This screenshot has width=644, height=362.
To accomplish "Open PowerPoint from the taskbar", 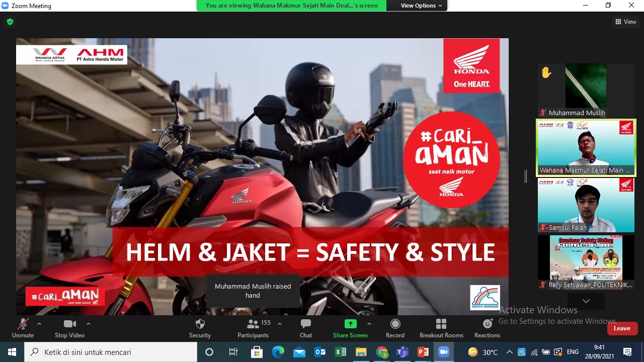I will 423,352.
